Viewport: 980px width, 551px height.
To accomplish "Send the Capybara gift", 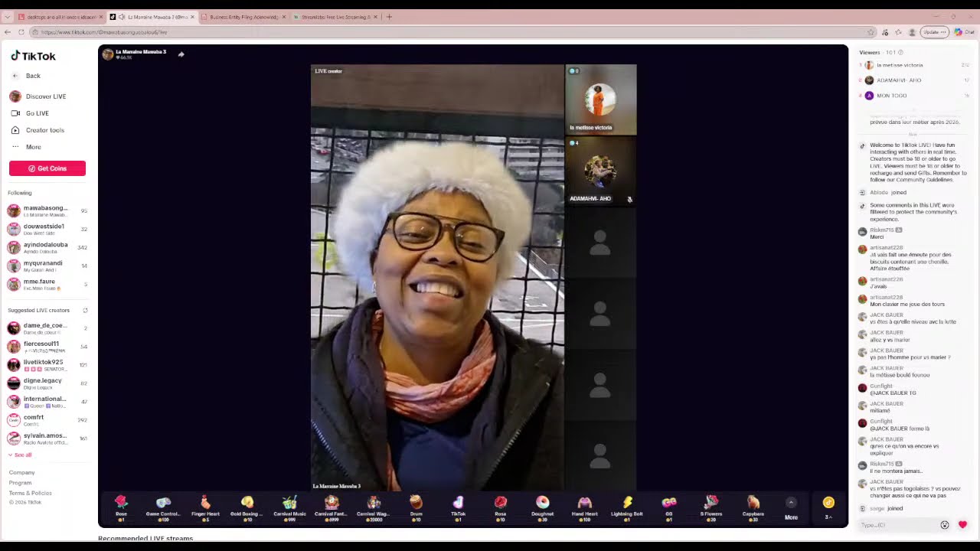I will point(753,507).
